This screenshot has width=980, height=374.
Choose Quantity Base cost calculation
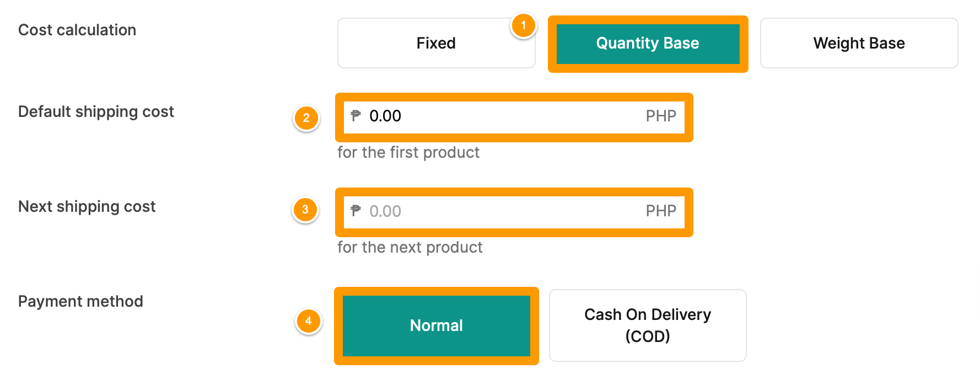[648, 44]
